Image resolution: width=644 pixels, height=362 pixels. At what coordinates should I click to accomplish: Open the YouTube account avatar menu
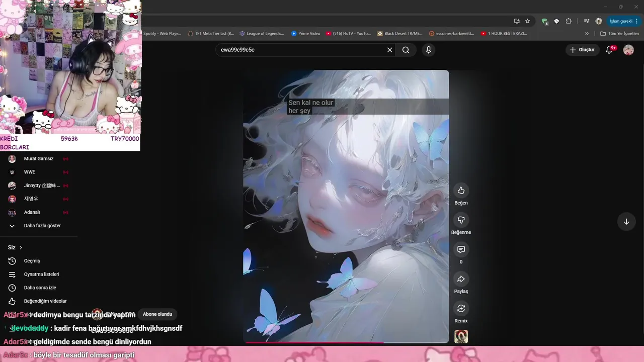pos(628,50)
